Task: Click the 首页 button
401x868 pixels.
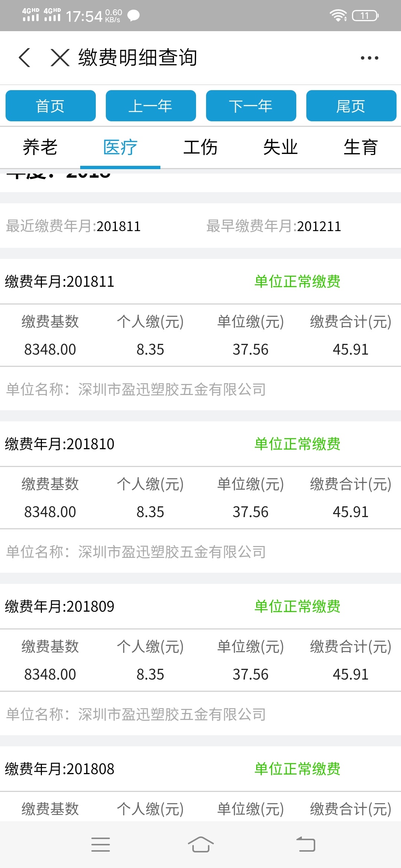Action: pos(50,106)
